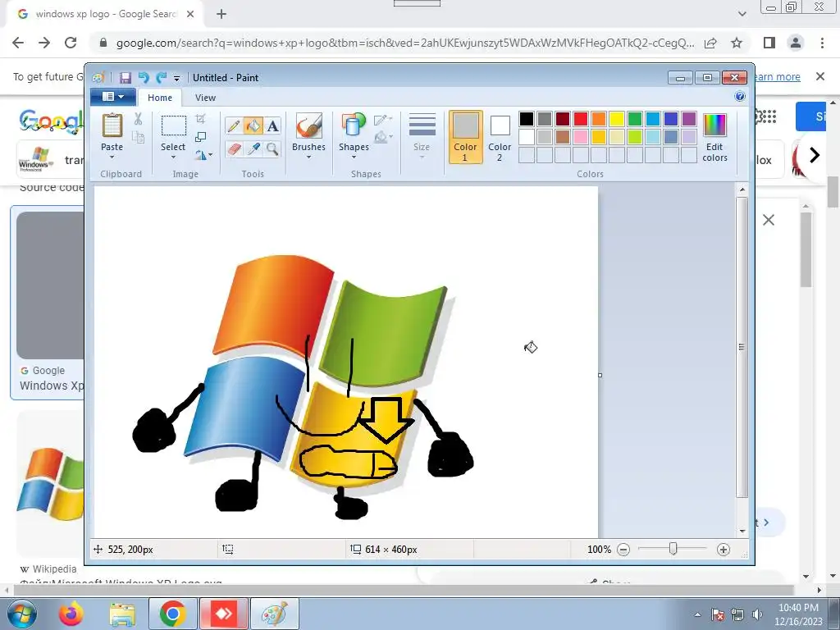
Task: Select the Fill with color bucket tool
Action: tap(253, 126)
